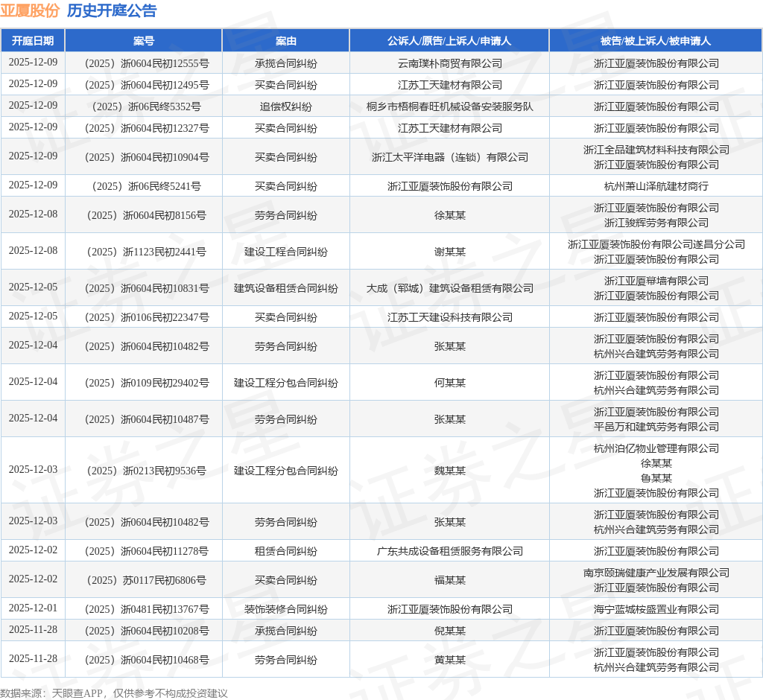Select the 公诉人/原告/上诉人/申请人 column header
The height and width of the screenshot is (700, 763).
pos(449,41)
